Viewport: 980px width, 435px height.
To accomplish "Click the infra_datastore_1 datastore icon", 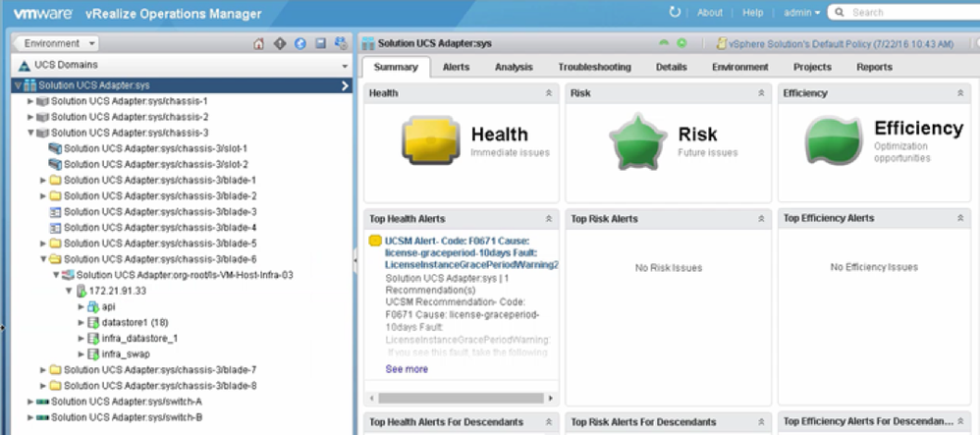I will tap(93, 338).
